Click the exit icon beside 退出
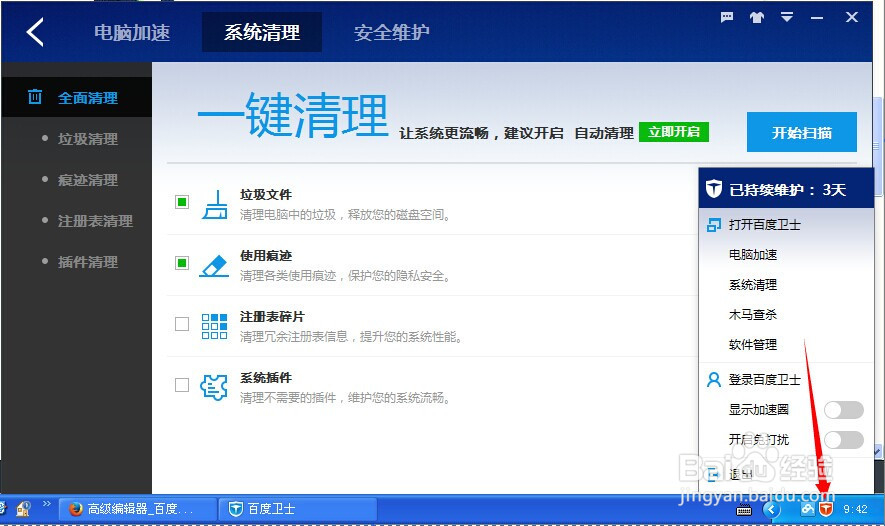This screenshot has height=526, width=885. pos(713,474)
